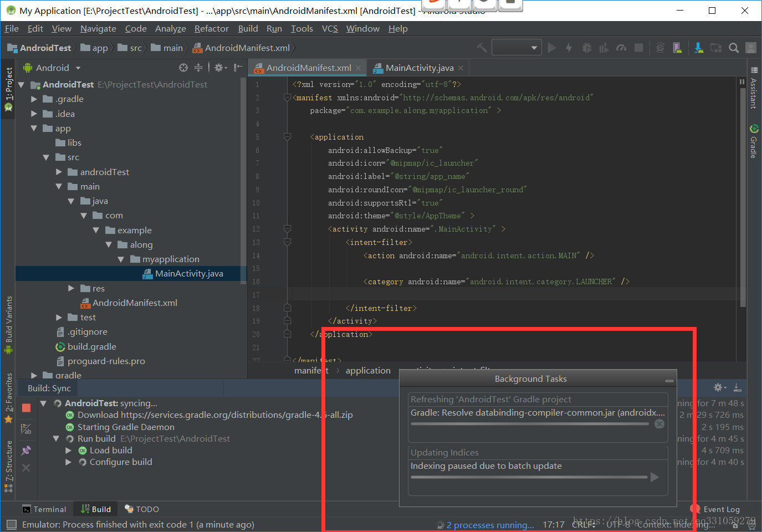Open Build panel settings gear icon
The image size is (762, 532).
tap(719, 387)
